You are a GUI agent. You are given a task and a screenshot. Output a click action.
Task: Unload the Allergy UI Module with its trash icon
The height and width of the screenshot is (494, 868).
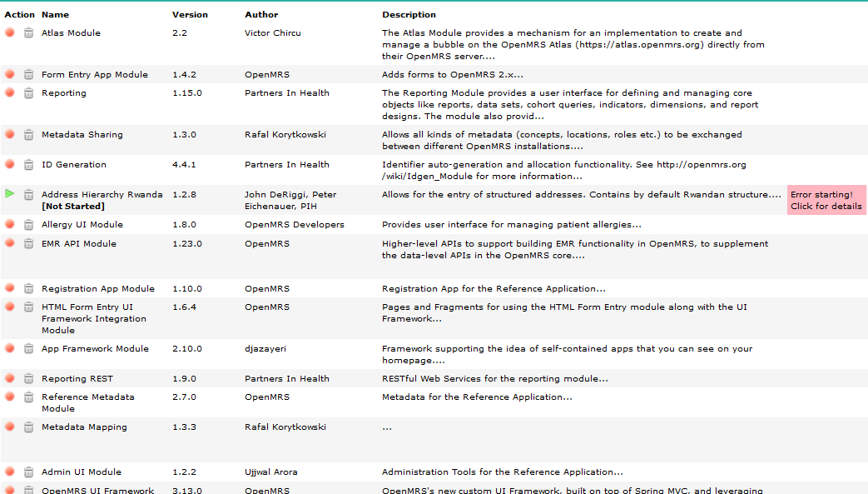(x=28, y=224)
